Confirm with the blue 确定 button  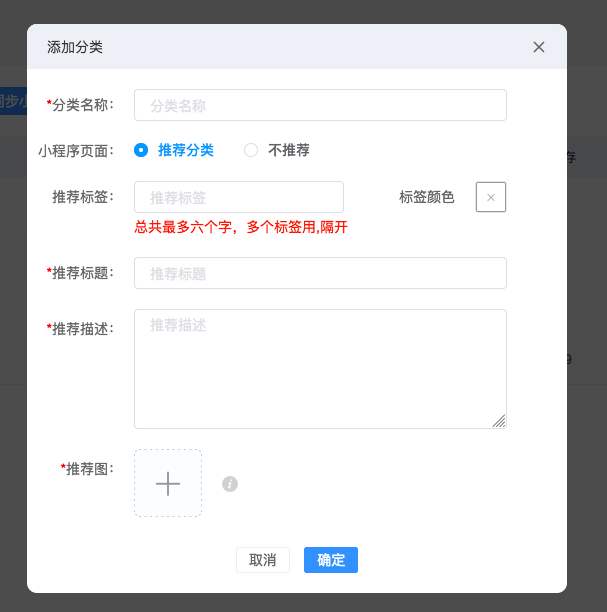pos(331,560)
